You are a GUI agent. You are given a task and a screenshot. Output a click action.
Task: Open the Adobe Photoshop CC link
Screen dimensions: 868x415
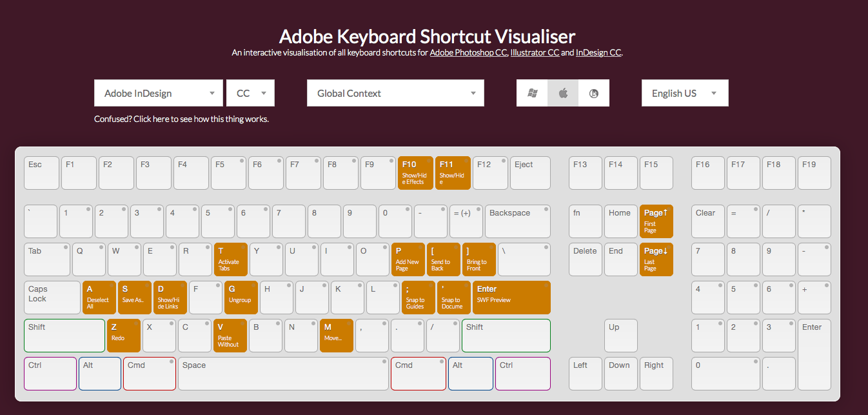tap(469, 53)
